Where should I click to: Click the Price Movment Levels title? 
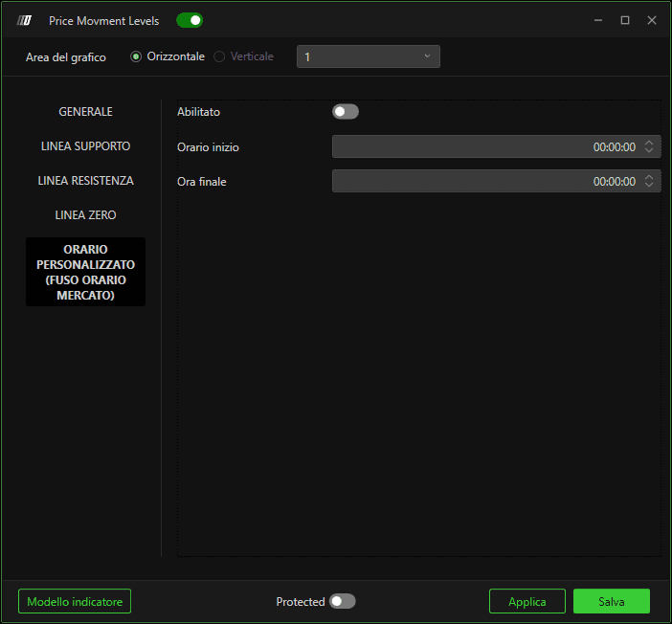[x=103, y=21]
